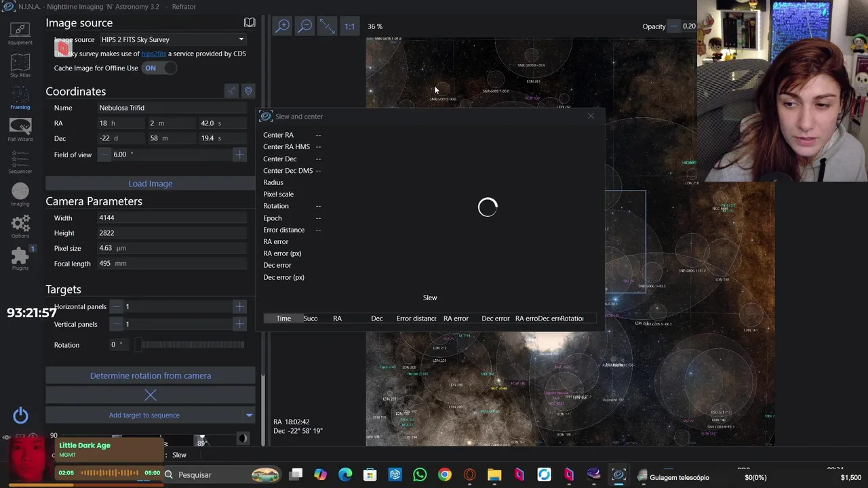Click the N.I.N.A. taskbar icon
This screenshot has height=488, width=868.
pos(618,474)
